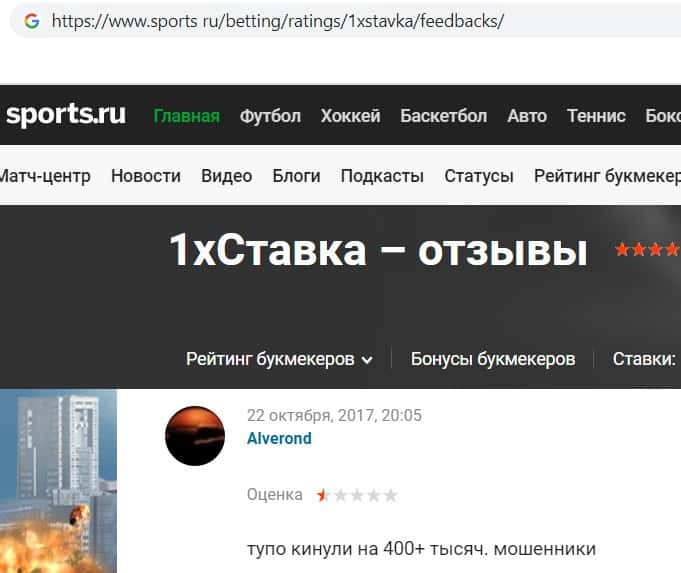Open Матч-центр in the sub-navigation
The width and height of the screenshot is (681, 573).
45,176
